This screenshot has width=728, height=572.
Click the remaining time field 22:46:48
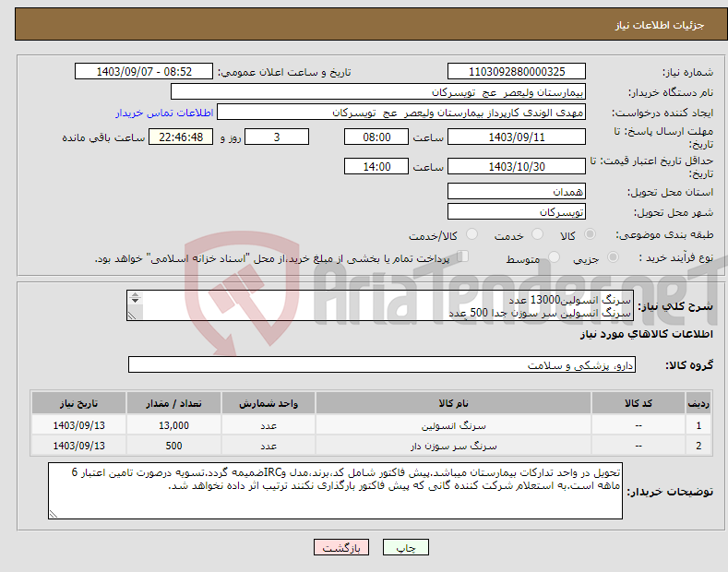(181, 137)
